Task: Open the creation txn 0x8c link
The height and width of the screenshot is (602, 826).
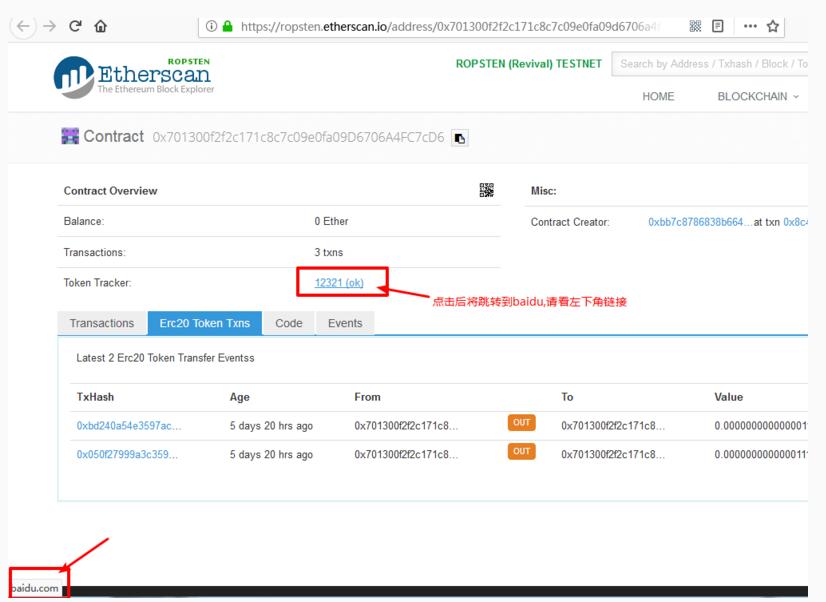Action: [x=795, y=222]
